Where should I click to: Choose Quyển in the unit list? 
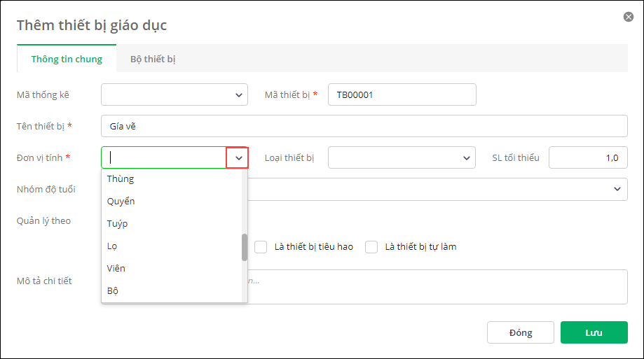(121, 202)
